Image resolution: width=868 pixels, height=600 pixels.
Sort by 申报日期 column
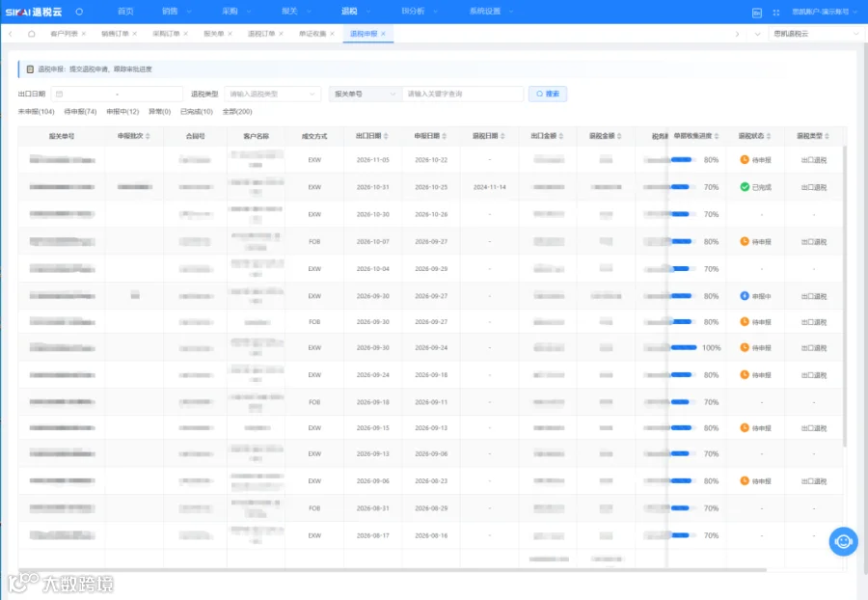445,136
